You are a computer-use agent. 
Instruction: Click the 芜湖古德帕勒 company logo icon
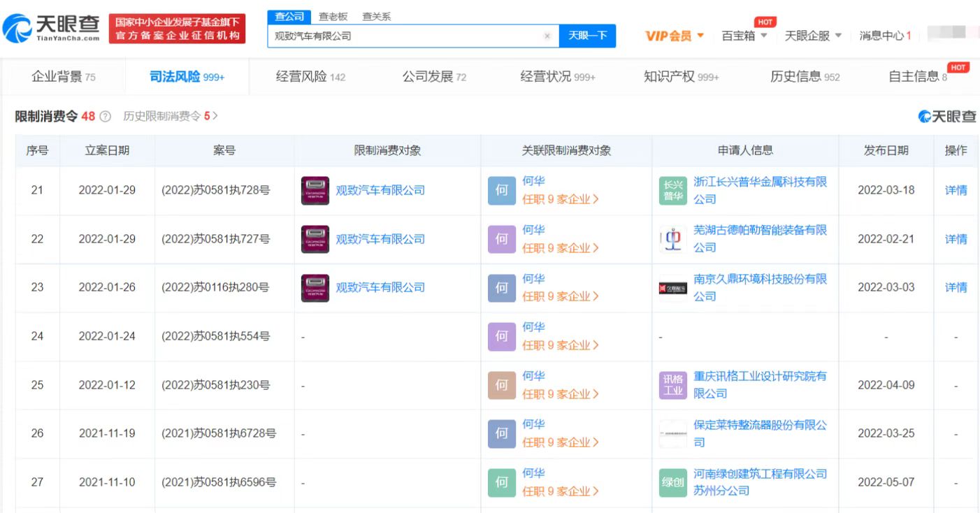[673, 239]
